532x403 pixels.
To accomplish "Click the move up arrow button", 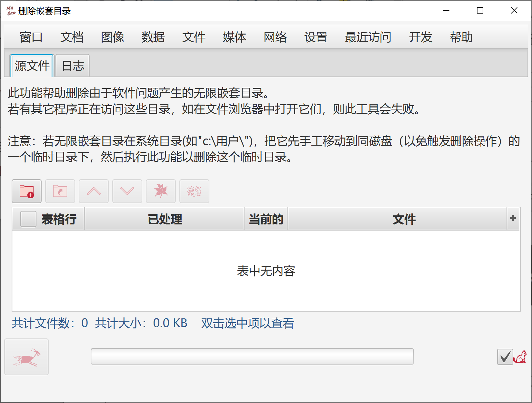I will coord(94,191).
